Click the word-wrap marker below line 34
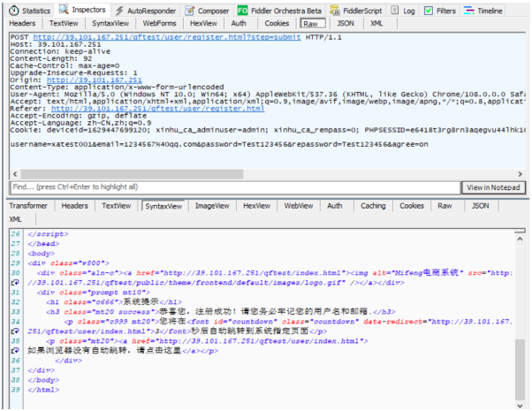 tap(15, 331)
